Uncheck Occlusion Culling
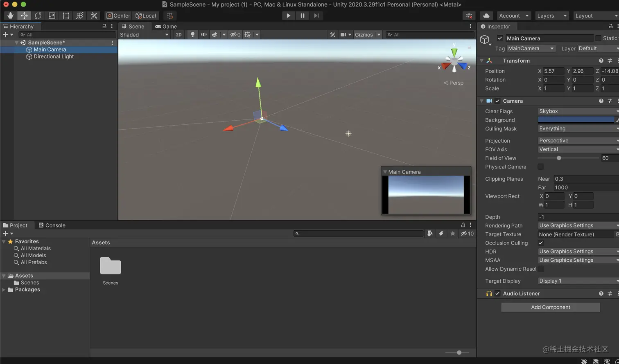The width and height of the screenshot is (619, 364). pyautogui.click(x=541, y=243)
